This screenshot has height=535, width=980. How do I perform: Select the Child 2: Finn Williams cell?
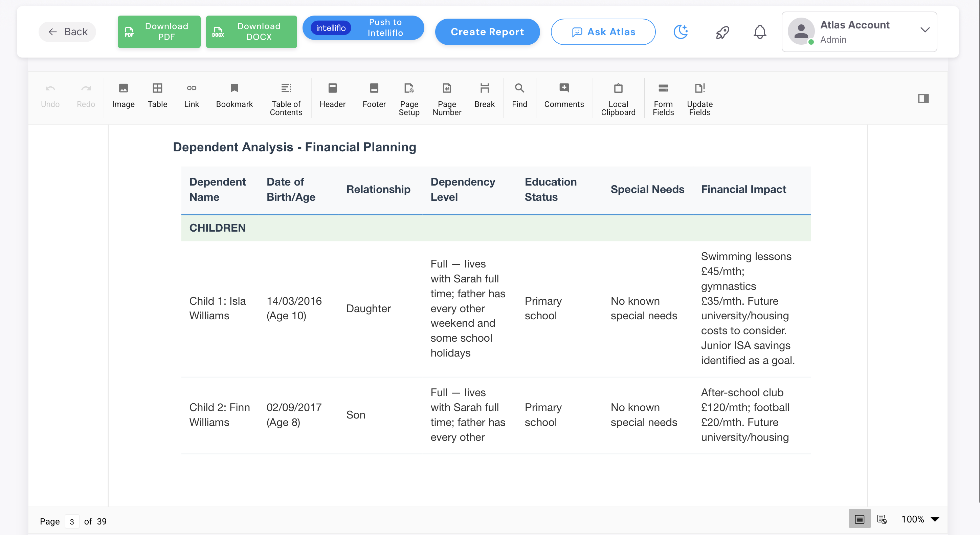[x=220, y=415]
